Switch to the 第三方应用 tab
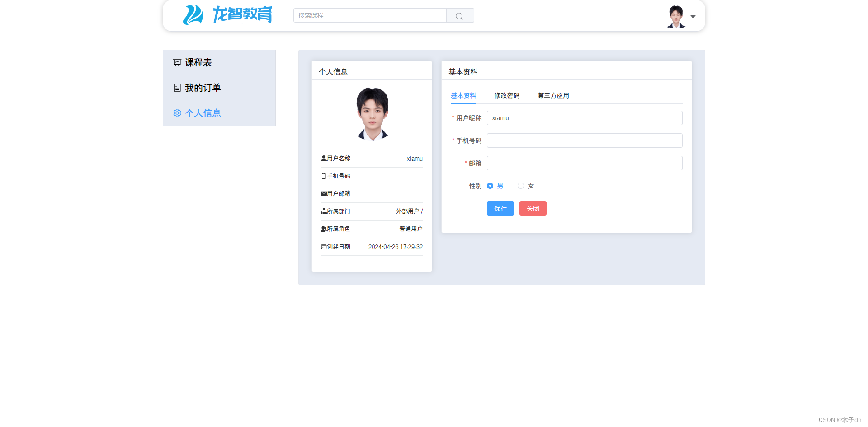 (553, 95)
